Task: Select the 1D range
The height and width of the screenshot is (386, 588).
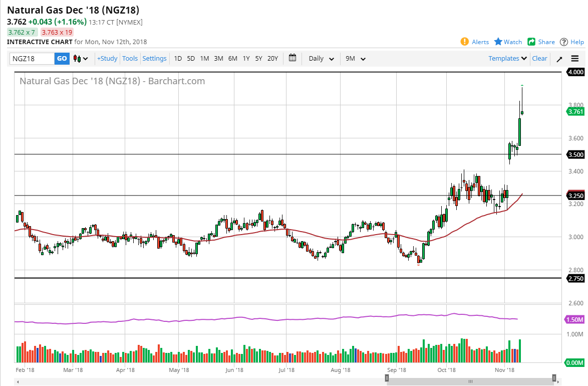Action: pos(178,59)
